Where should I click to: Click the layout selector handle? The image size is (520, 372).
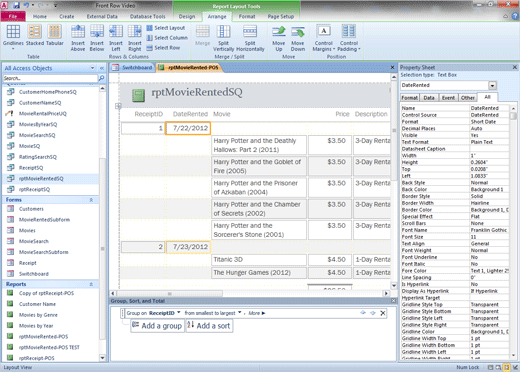(118, 106)
